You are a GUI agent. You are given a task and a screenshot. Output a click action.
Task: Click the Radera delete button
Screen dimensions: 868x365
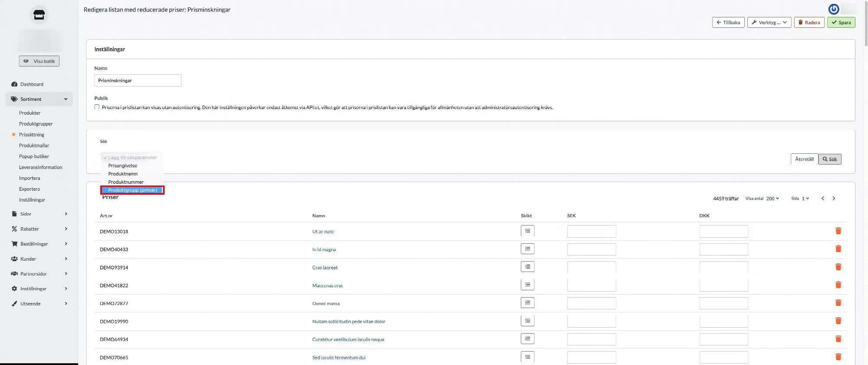click(x=809, y=23)
